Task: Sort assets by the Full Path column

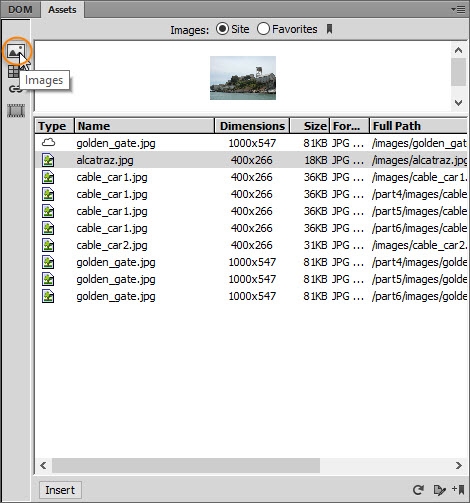Action: pyautogui.click(x=418, y=126)
